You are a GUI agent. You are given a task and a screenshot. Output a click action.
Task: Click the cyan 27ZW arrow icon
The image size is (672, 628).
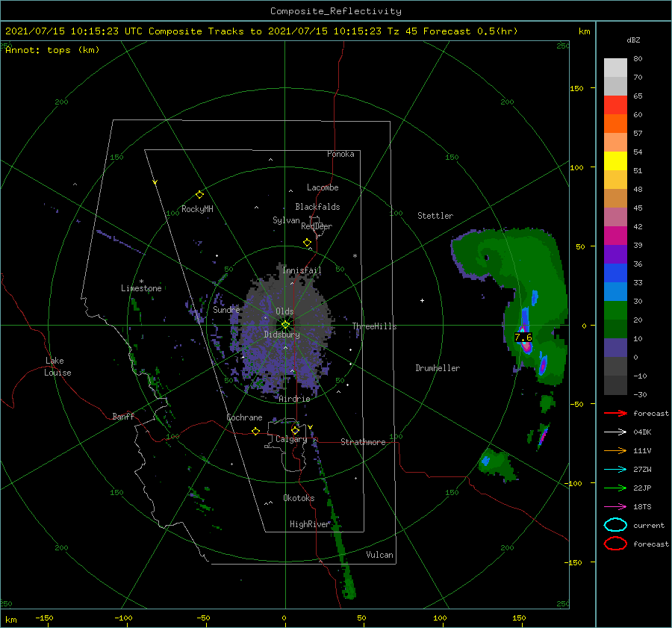coord(615,470)
